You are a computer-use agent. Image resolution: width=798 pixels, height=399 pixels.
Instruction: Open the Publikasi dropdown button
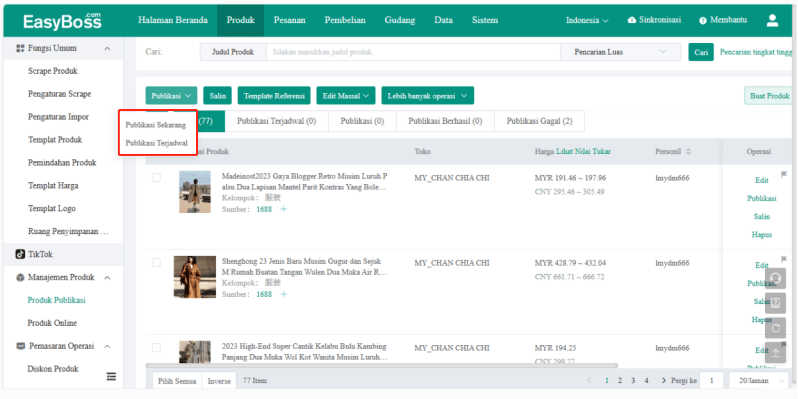pyautogui.click(x=171, y=96)
